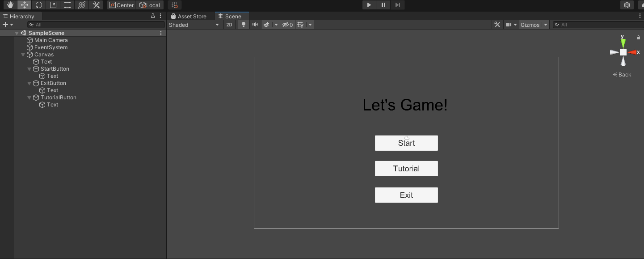Open Plastic SCM collaboration icon

[x=627, y=5]
